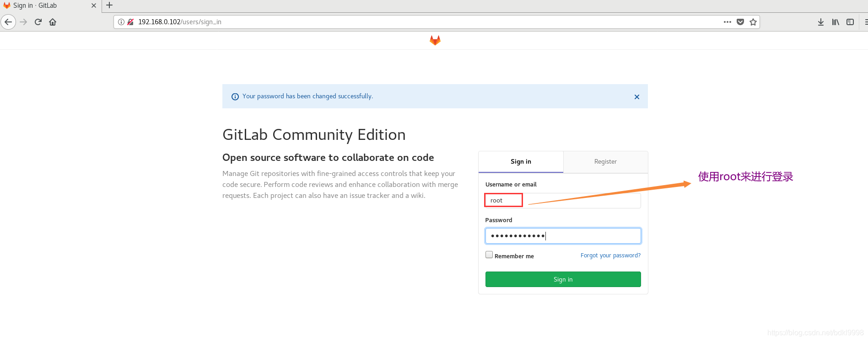Open the Forgot your password link
Viewport: 868px width, 341px height.
(x=610, y=256)
